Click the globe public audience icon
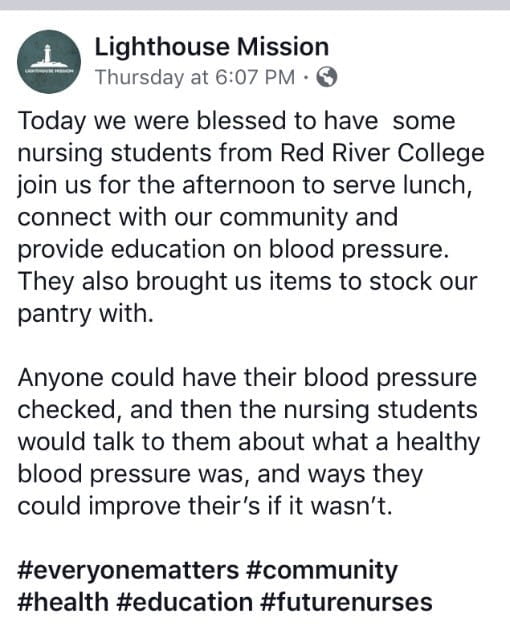Image resolution: width=510 pixels, height=626 pixels. [327, 77]
